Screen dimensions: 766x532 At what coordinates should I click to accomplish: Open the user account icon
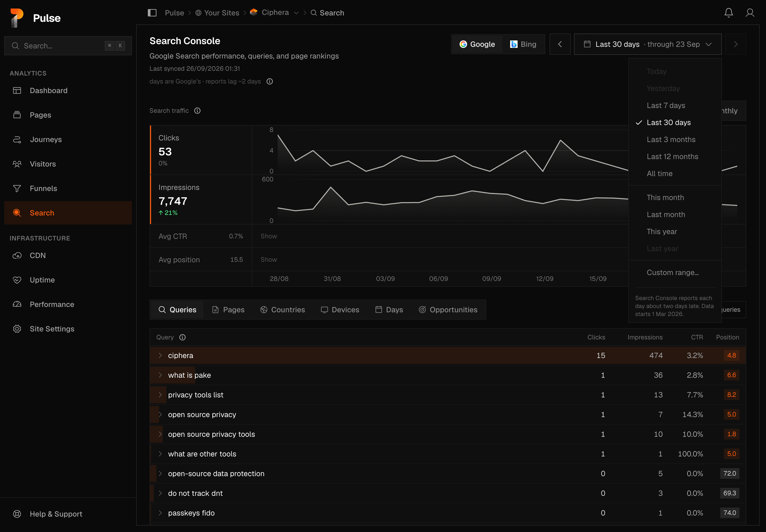point(750,13)
